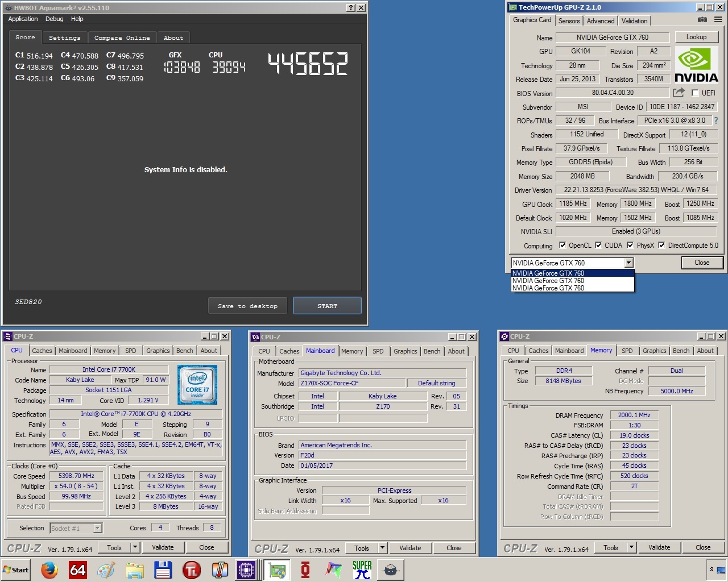Open the Application menu in Aquamark
Screen dimensions: 728x582
pyautogui.click(x=23, y=19)
